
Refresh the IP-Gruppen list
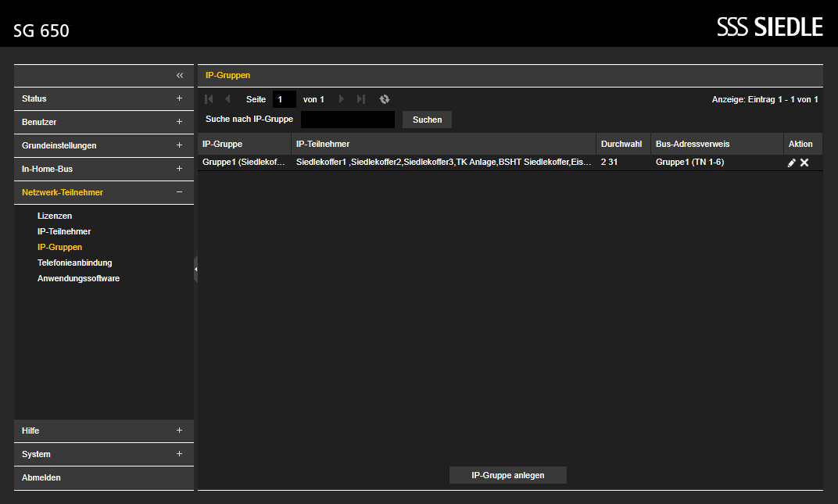pos(385,99)
